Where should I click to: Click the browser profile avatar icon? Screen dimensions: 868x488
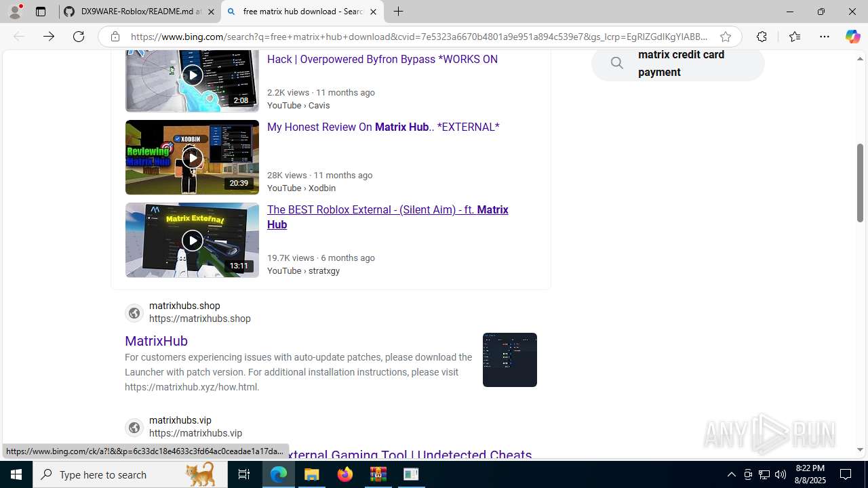click(15, 12)
